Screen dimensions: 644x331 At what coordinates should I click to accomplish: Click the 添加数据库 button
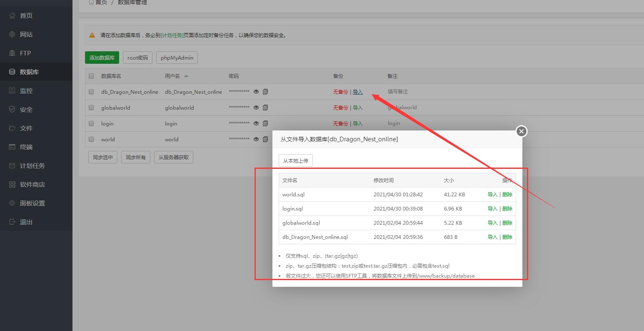pyautogui.click(x=102, y=58)
